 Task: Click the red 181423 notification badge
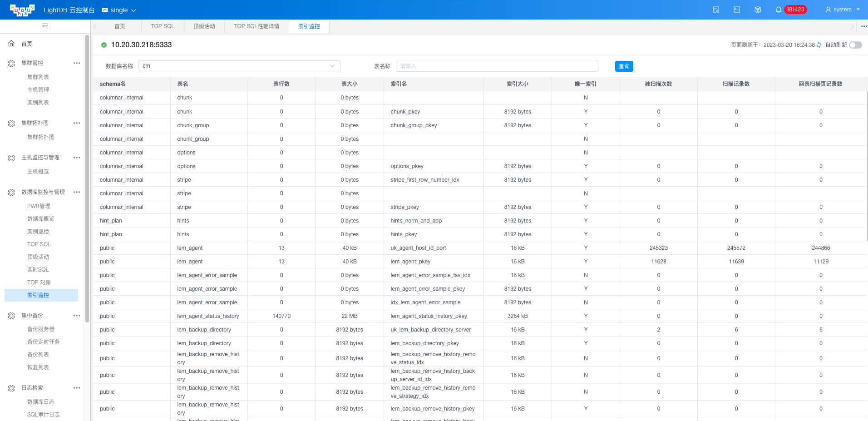coord(795,10)
